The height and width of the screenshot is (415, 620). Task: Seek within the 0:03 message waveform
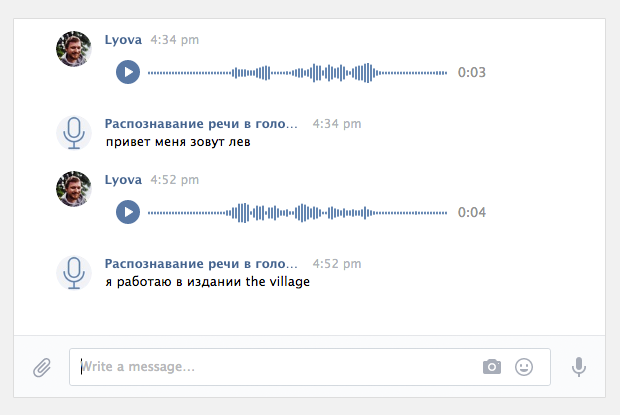pyautogui.click(x=297, y=72)
